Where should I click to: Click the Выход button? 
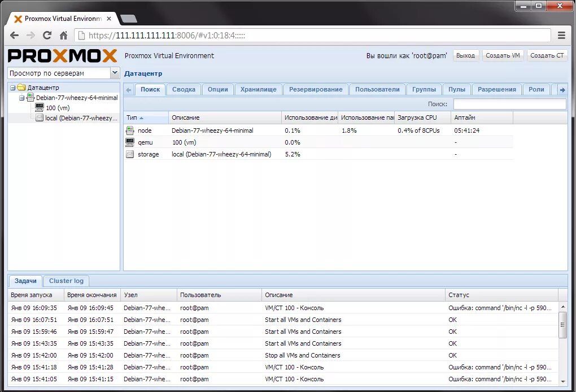pyautogui.click(x=465, y=55)
